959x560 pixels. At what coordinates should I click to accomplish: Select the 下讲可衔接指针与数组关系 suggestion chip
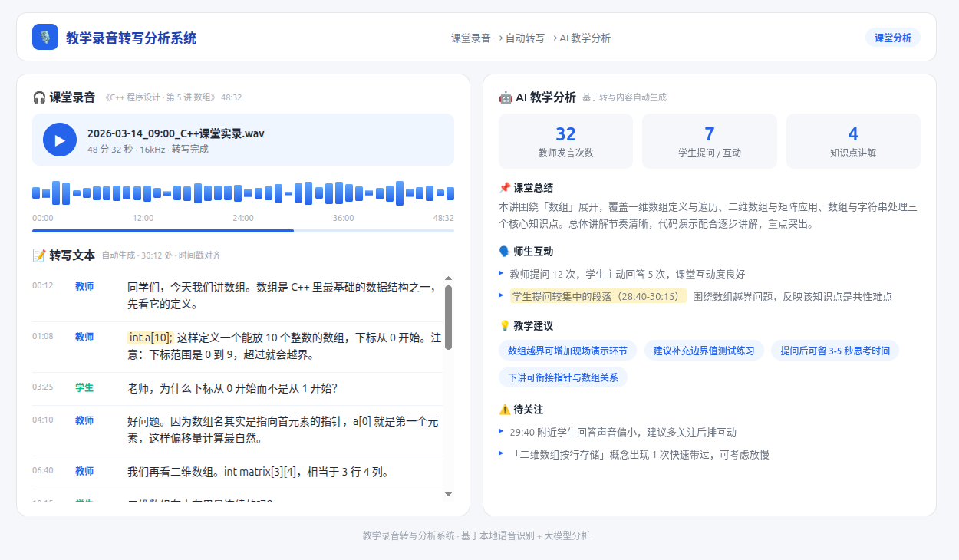(x=563, y=377)
